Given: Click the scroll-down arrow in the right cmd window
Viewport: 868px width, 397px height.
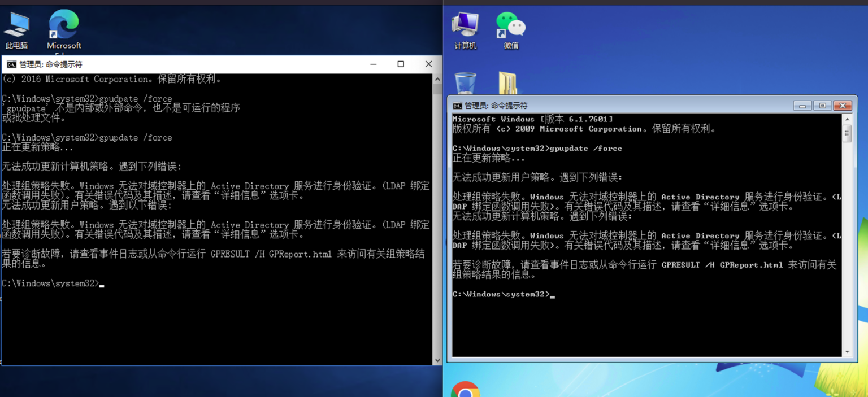Looking at the screenshot, I should pyautogui.click(x=847, y=352).
